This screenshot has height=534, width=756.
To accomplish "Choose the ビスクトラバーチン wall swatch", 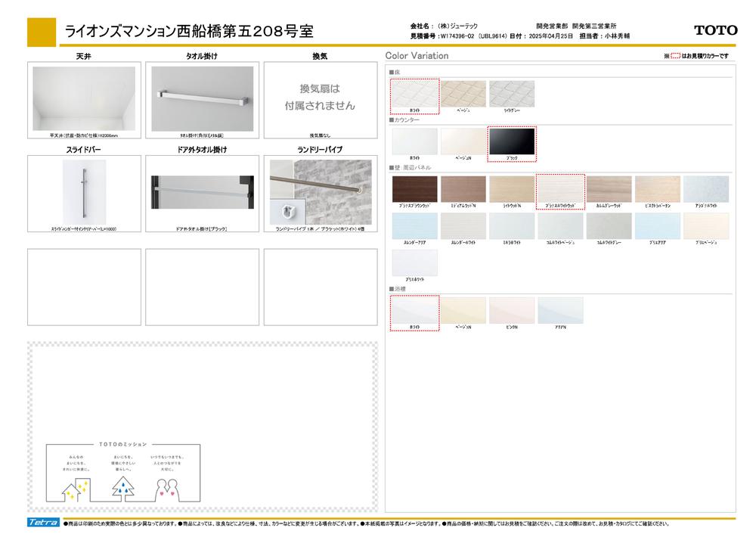I will coord(658,189).
